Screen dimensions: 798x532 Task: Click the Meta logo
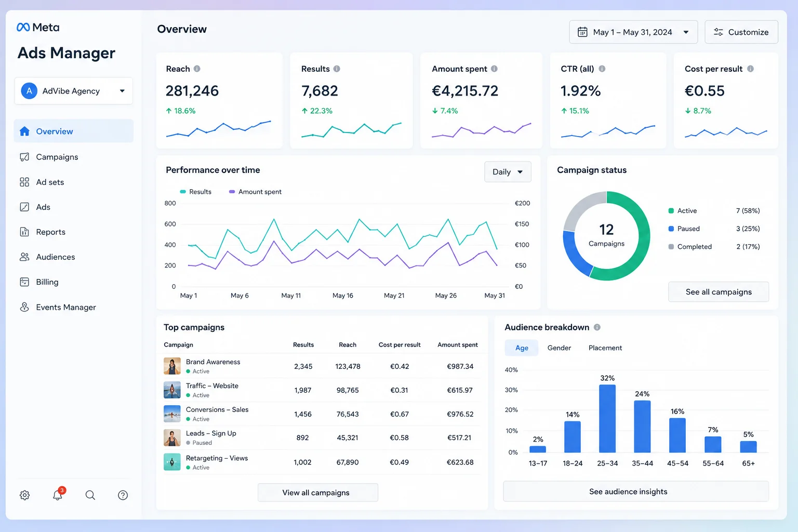tap(38, 28)
